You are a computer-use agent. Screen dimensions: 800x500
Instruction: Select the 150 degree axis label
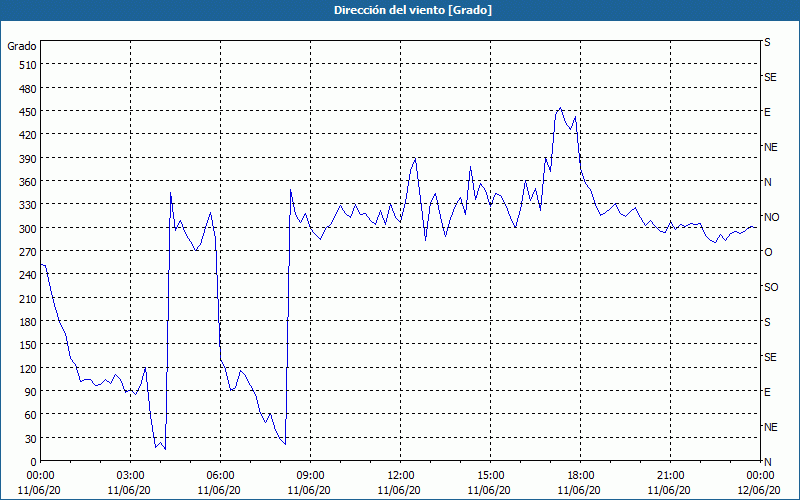pos(28,345)
